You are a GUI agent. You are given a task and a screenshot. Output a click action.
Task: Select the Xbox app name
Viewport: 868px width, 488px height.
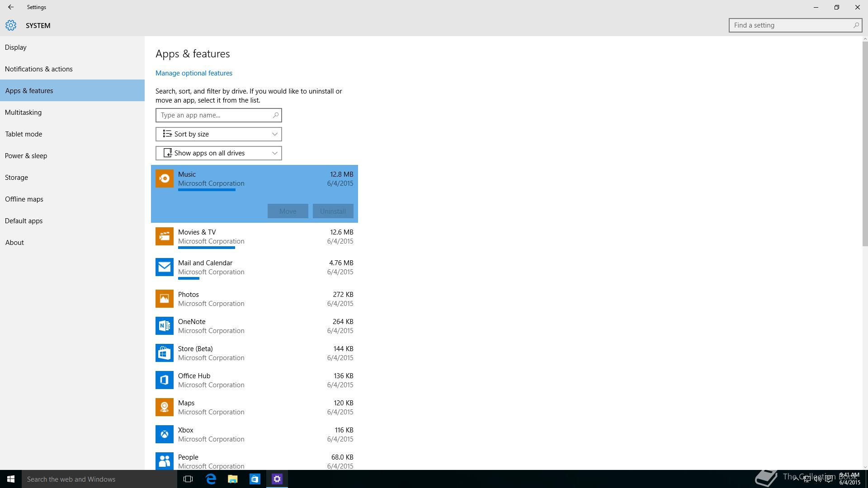[186, 430]
